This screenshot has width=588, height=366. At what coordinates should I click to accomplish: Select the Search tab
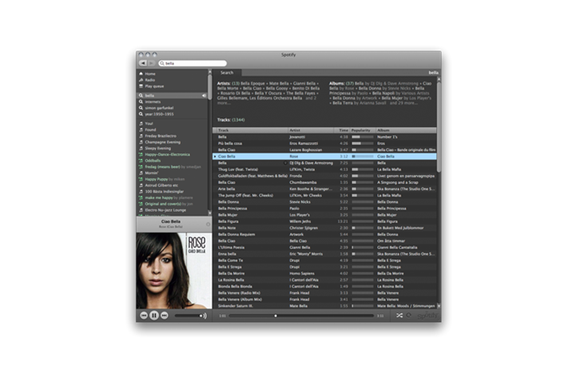tap(227, 73)
